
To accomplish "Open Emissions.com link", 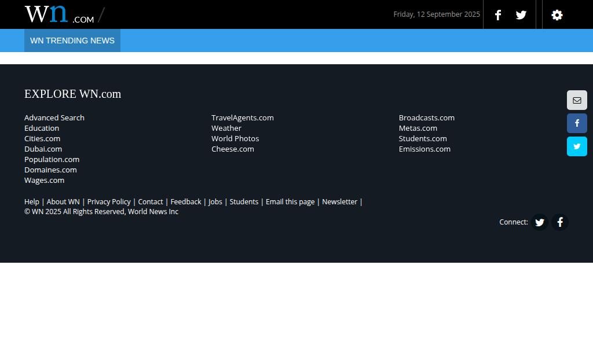I will 424,149.
